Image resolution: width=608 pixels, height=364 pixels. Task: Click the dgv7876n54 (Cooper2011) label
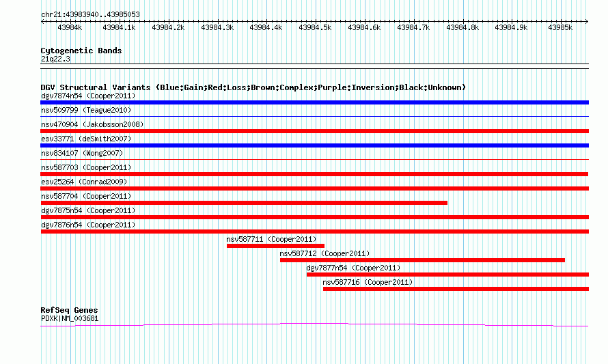pyautogui.click(x=88, y=225)
